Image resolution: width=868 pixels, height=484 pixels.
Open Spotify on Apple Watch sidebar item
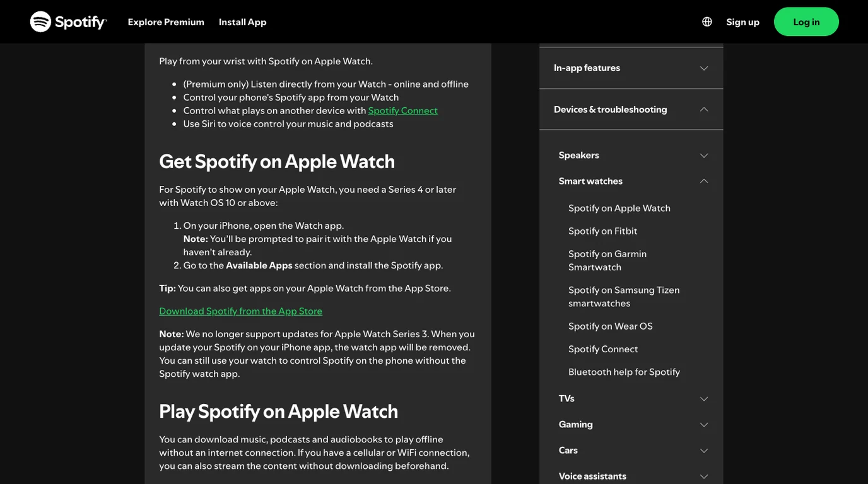pyautogui.click(x=619, y=208)
